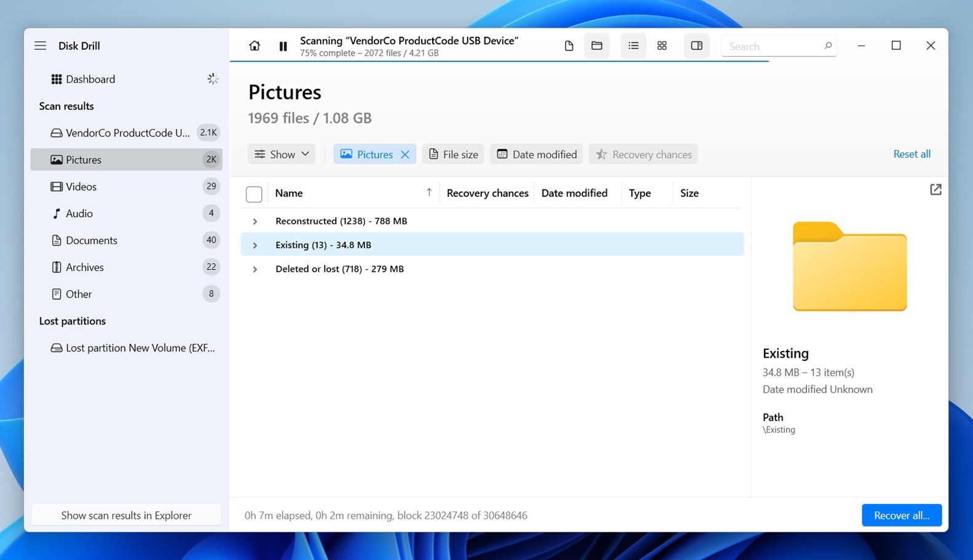The image size is (973, 560).
Task: Click the Recover all button
Action: tap(901, 515)
